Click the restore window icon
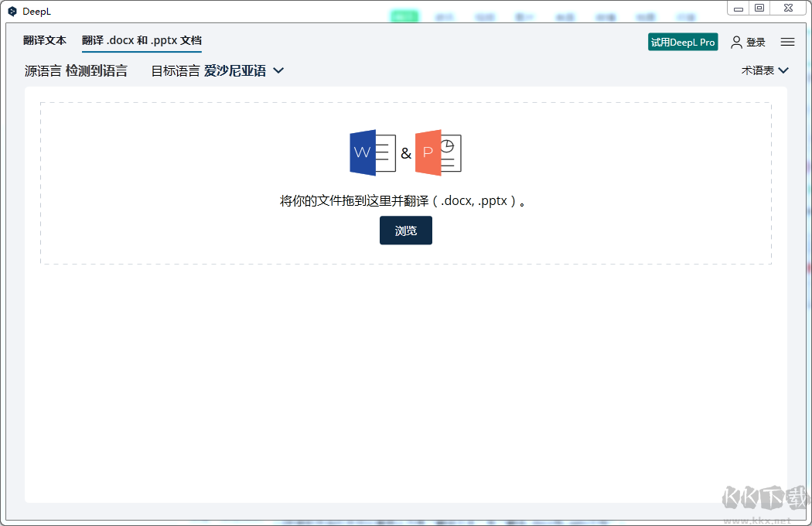This screenshot has height=526, width=812. click(x=759, y=8)
